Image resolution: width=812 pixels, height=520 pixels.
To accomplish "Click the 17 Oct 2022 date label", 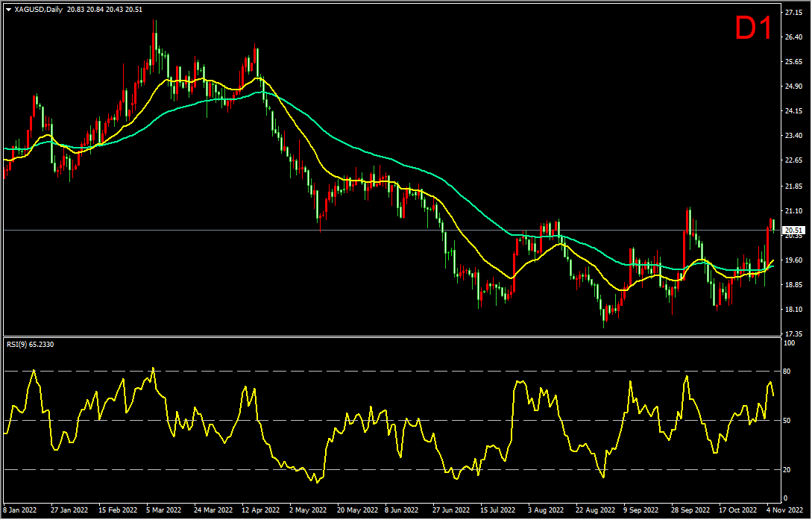I will [739, 510].
